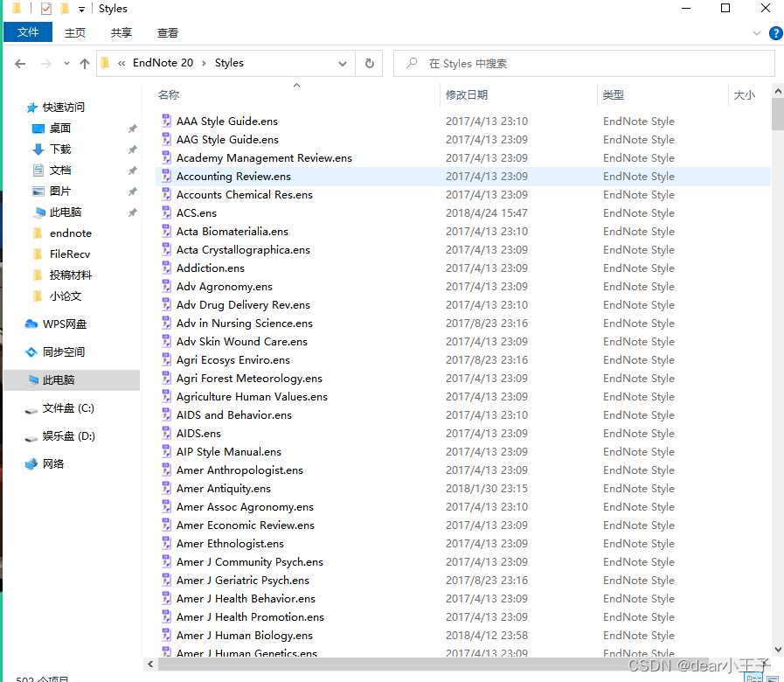Click Styles in address breadcrumb
Image resolution: width=784 pixels, height=682 pixels.
click(229, 63)
